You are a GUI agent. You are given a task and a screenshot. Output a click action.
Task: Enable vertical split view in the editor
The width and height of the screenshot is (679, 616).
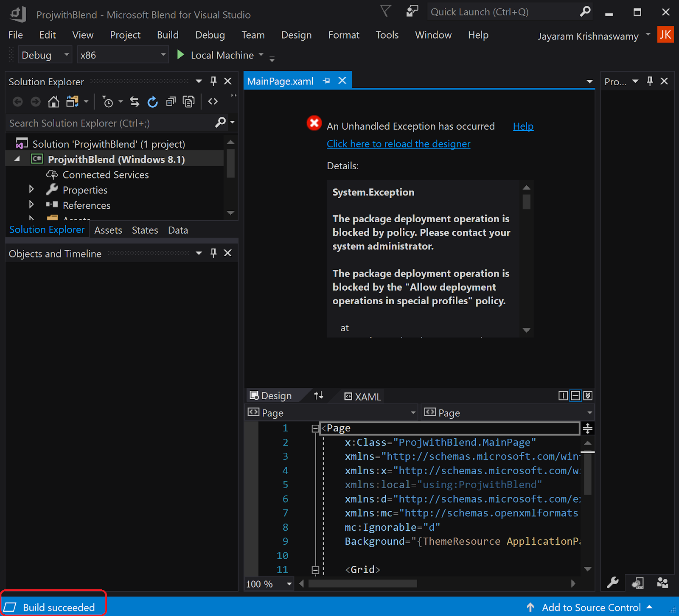(563, 395)
